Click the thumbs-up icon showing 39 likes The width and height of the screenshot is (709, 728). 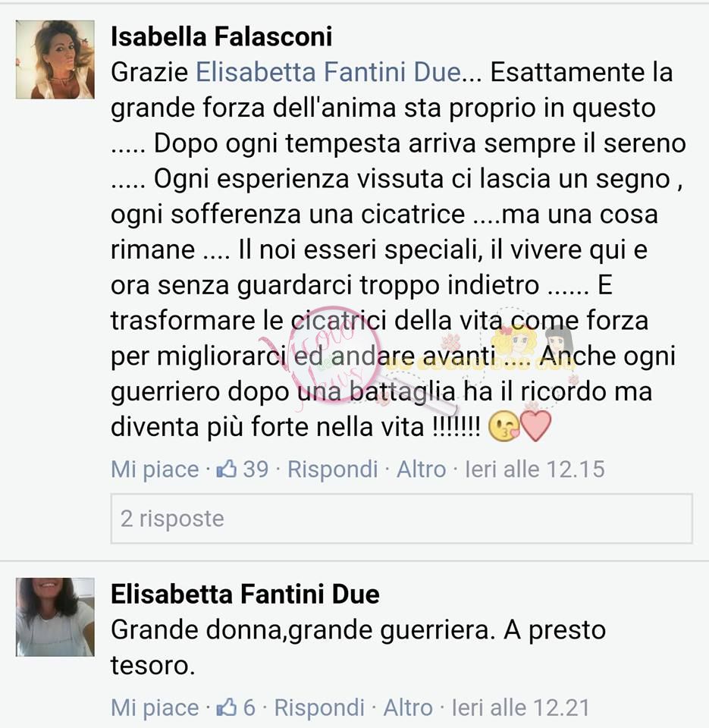[227, 469]
